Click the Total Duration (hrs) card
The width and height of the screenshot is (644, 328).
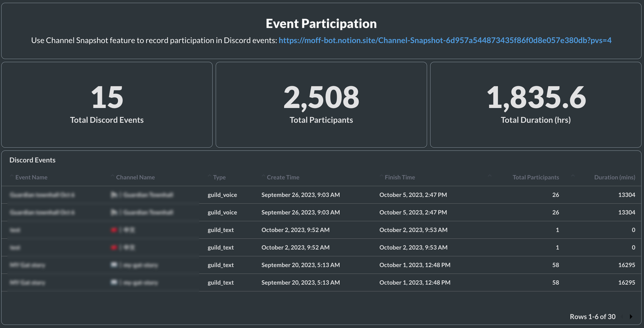(535, 104)
